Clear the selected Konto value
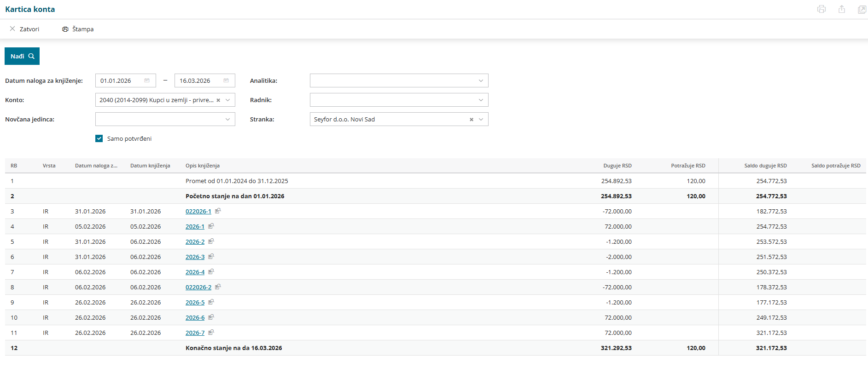The image size is (868, 385). (218, 100)
